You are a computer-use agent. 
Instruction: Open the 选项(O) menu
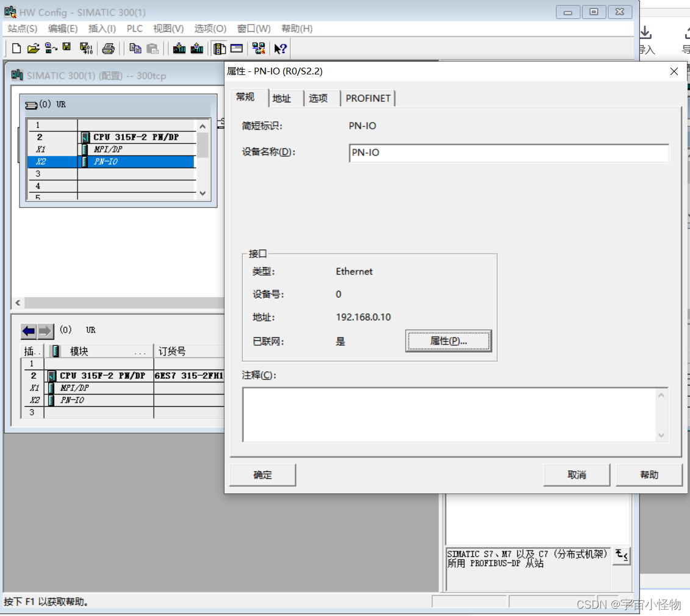[210, 29]
